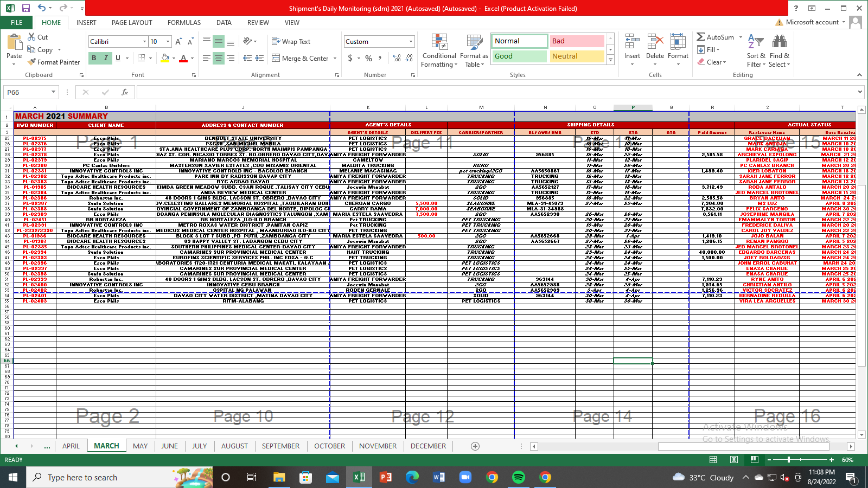Open Spotify from the taskbar
The width and height of the screenshot is (868, 488).
[x=519, y=477]
